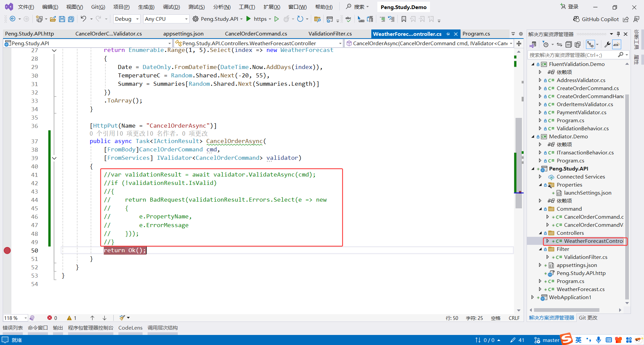The image size is (644, 345).
Task: Click the 0 errors indicator
Action: [x=52, y=318]
